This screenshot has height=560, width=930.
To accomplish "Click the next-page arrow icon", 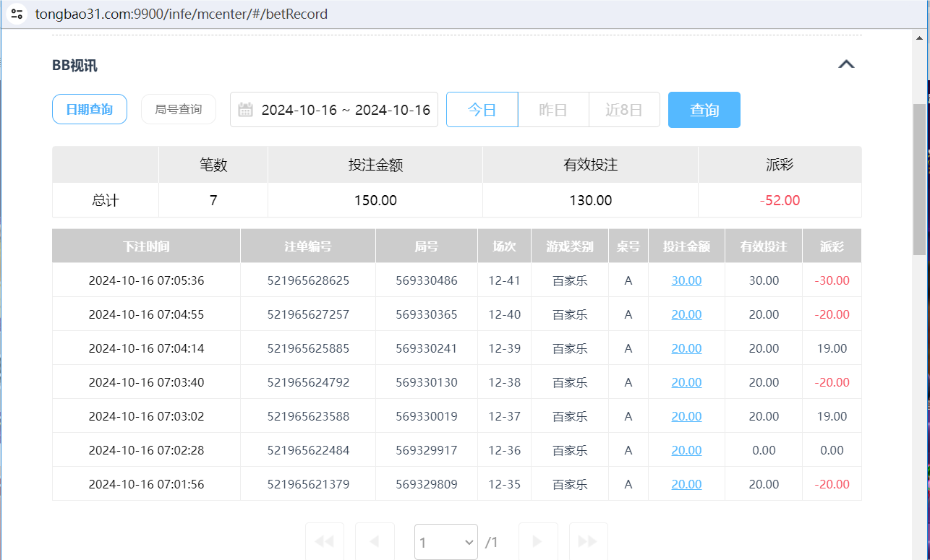I will pos(538,541).
